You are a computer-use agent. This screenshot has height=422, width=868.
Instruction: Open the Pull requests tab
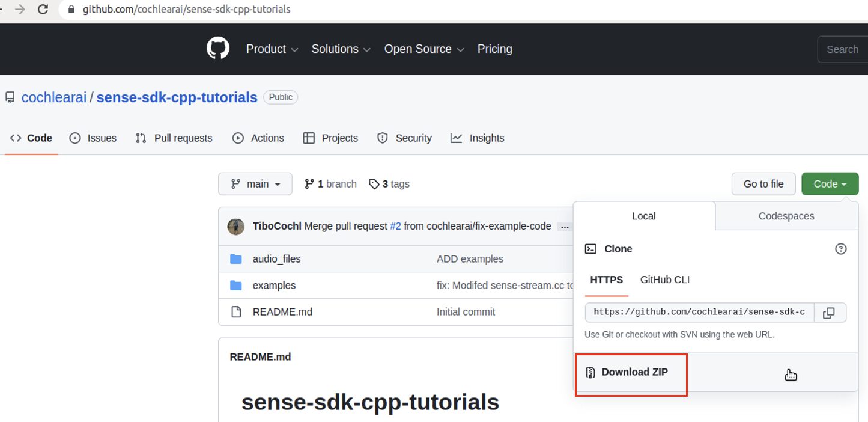point(174,138)
